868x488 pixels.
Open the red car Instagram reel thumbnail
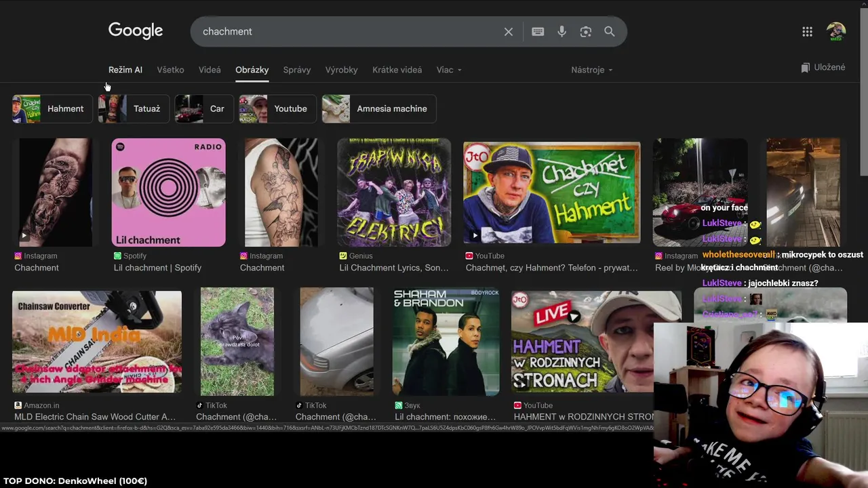point(700,192)
